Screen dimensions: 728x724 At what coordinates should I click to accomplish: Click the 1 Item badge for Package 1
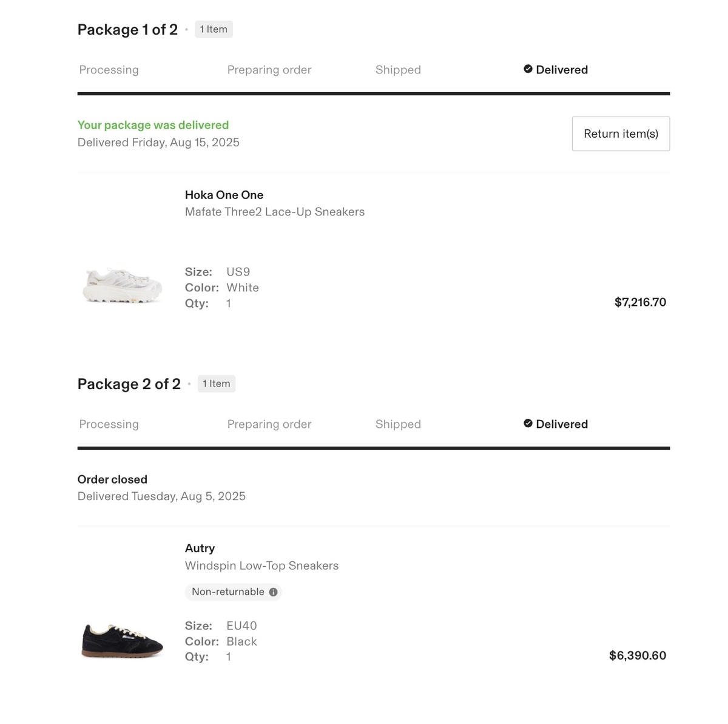coord(214,29)
